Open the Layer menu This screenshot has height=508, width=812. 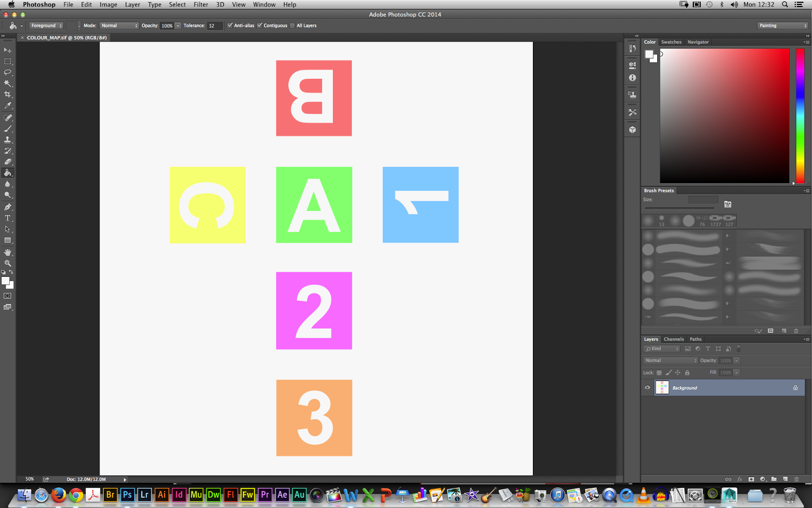point(132,5)
